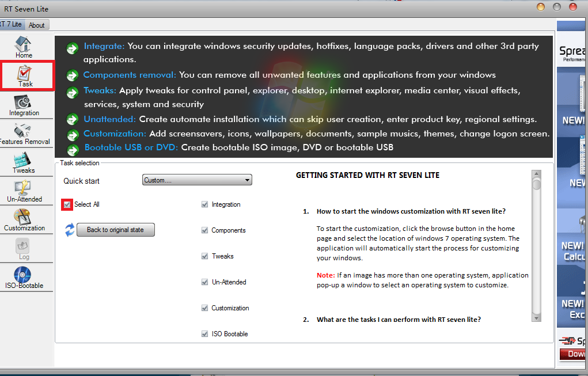Uncheck the Components task checkbox
The image size is (588, 376).
(205, 230)
